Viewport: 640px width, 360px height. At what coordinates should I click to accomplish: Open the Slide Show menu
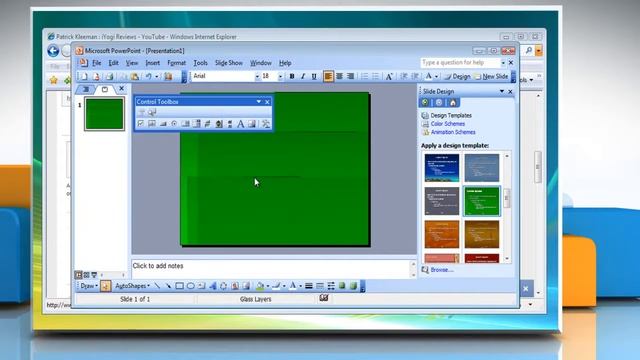pos(229,63)
